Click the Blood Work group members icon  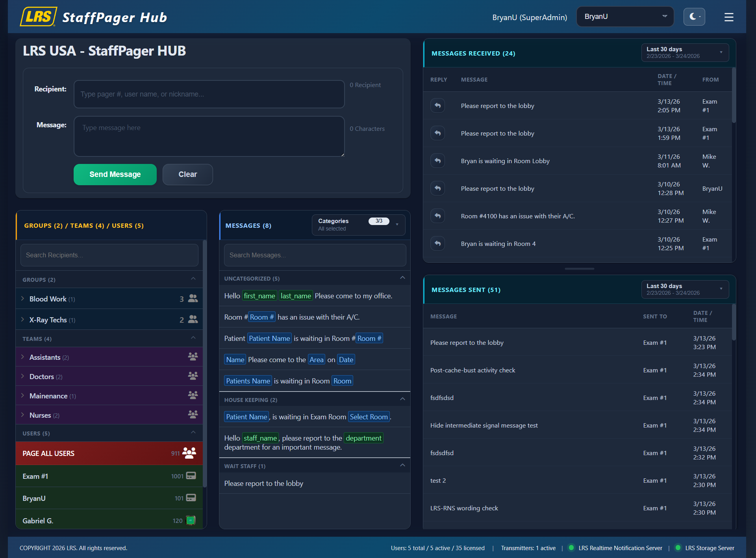click(x=193, y=298)
